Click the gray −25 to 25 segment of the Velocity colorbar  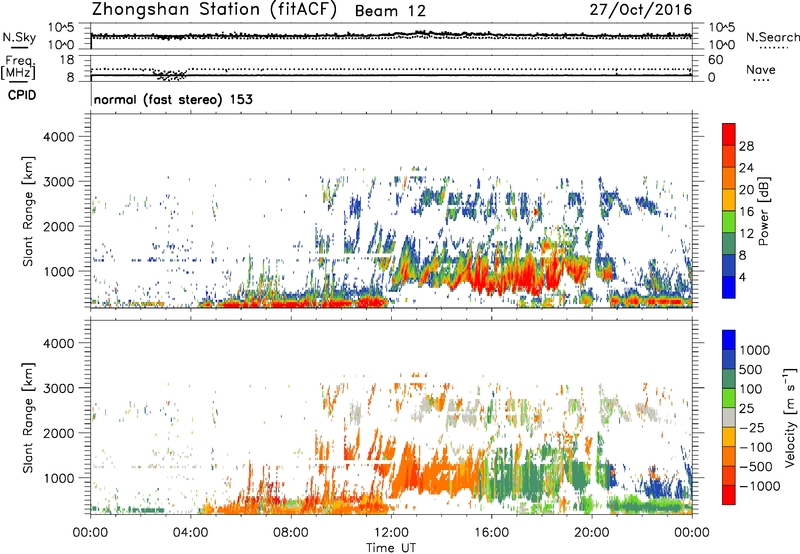tap(729, 417)
